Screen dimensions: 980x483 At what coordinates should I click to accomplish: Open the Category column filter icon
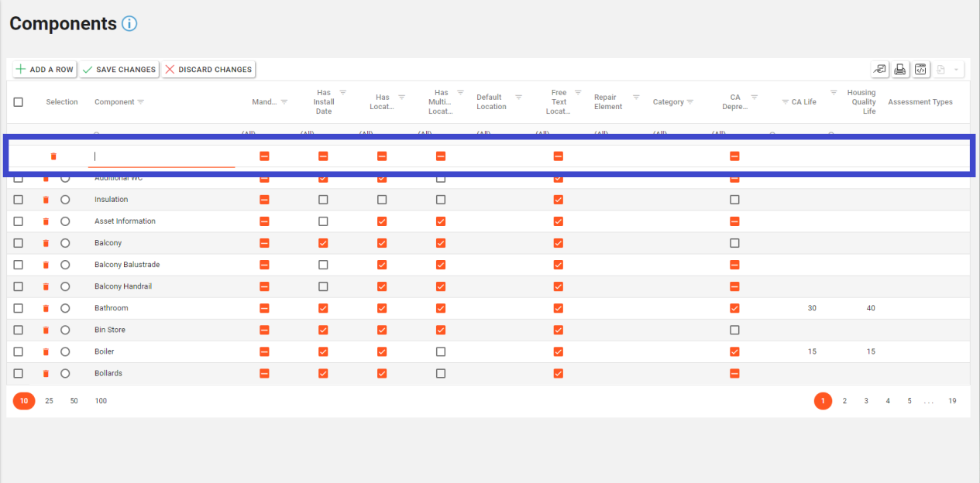(690, 102)
